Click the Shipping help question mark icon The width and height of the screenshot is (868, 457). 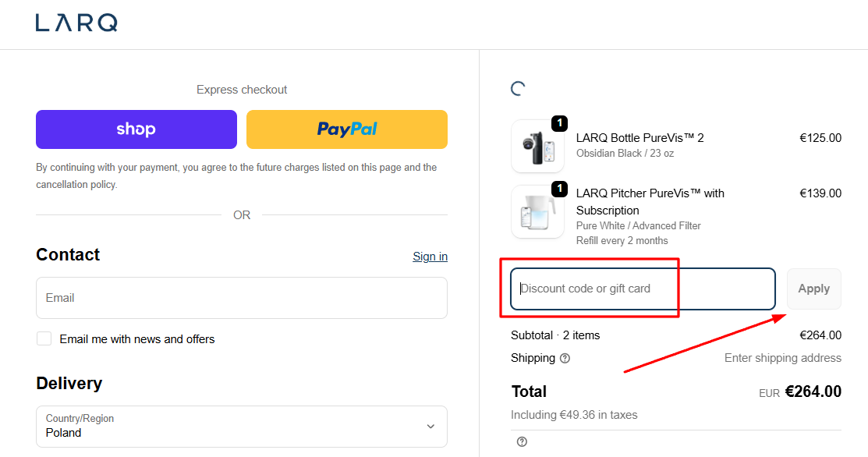564,358
